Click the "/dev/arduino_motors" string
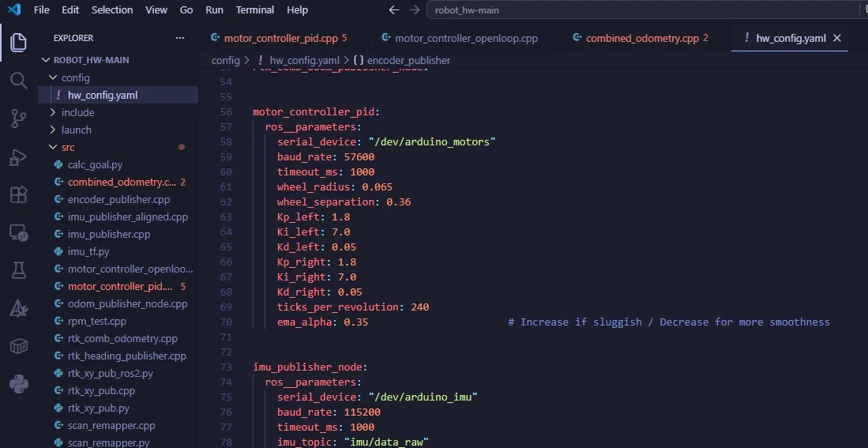Screen dimensions: 868x448 point(432,141)
